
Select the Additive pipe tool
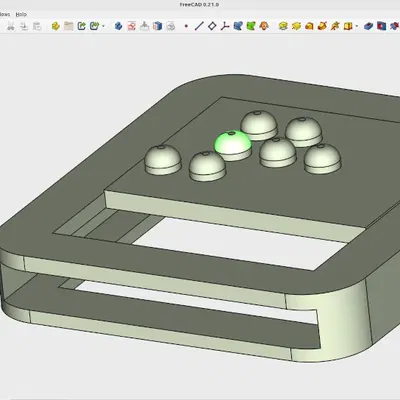[322, 26]
